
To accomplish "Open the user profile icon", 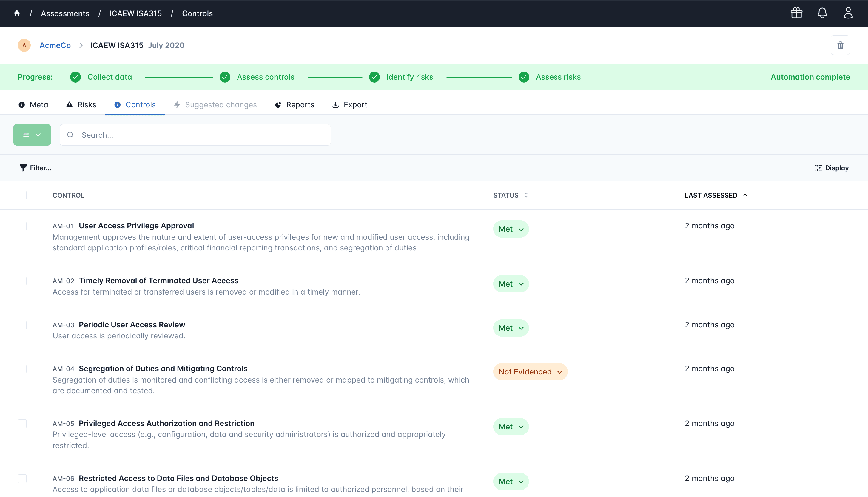I will point(848,13).
